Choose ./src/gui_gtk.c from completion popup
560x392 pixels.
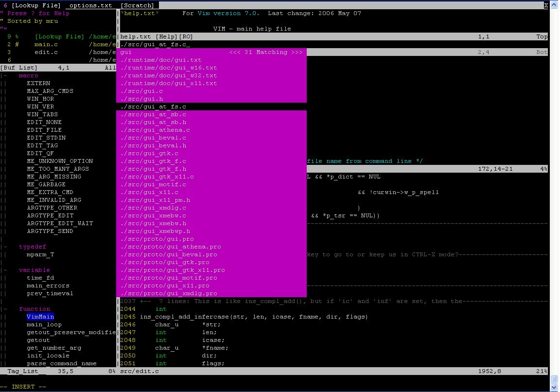tap(211, 153)
